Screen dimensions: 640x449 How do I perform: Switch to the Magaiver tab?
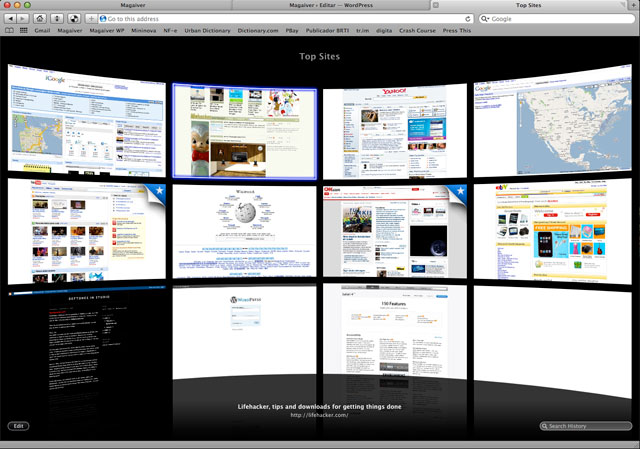(133, 5)
